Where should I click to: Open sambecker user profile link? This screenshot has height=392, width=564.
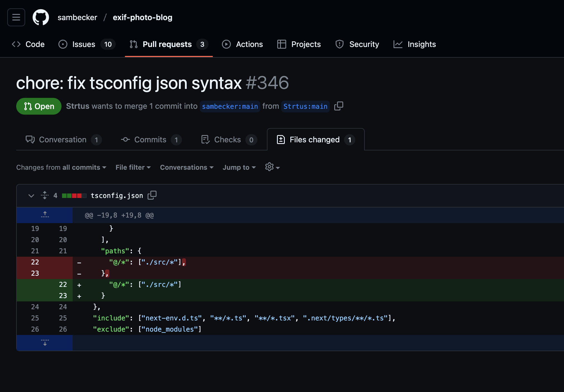click(x=77, y=17)
